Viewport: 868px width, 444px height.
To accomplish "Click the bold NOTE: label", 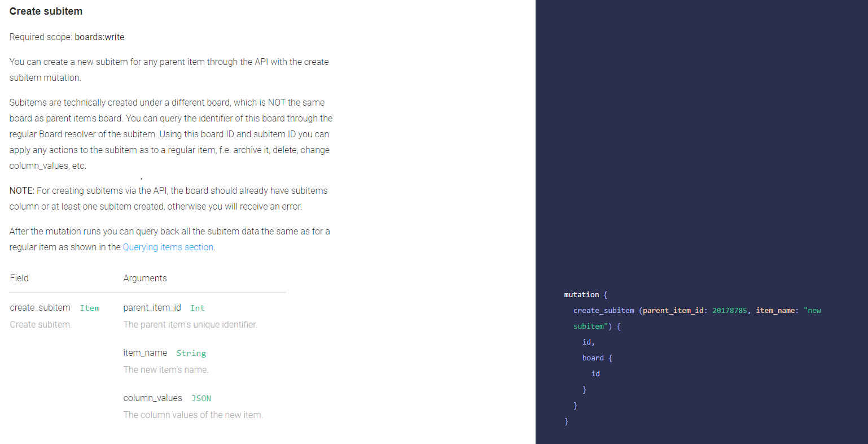I will pos(21,190).
